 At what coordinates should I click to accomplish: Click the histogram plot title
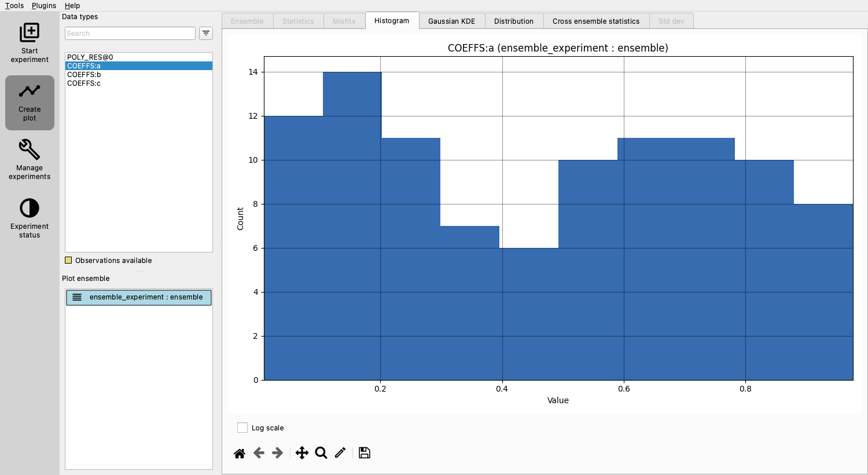(x=558, y=48)
